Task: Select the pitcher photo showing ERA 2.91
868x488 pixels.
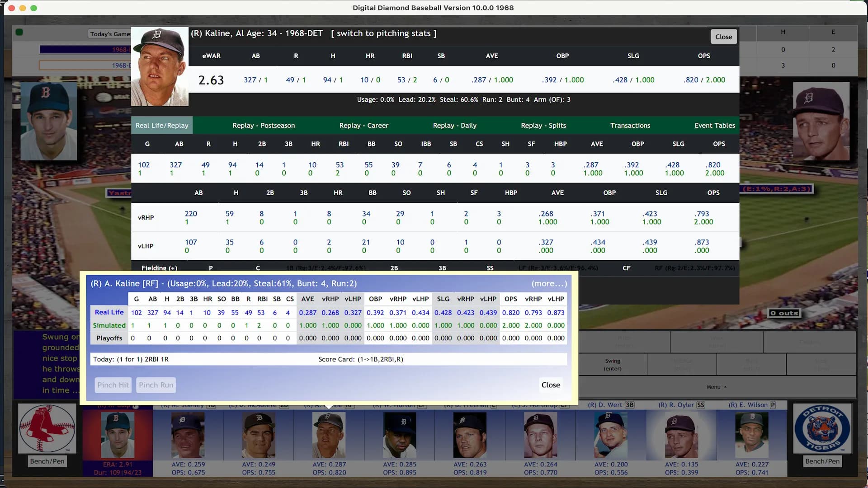Action: (x=118, y=435)
